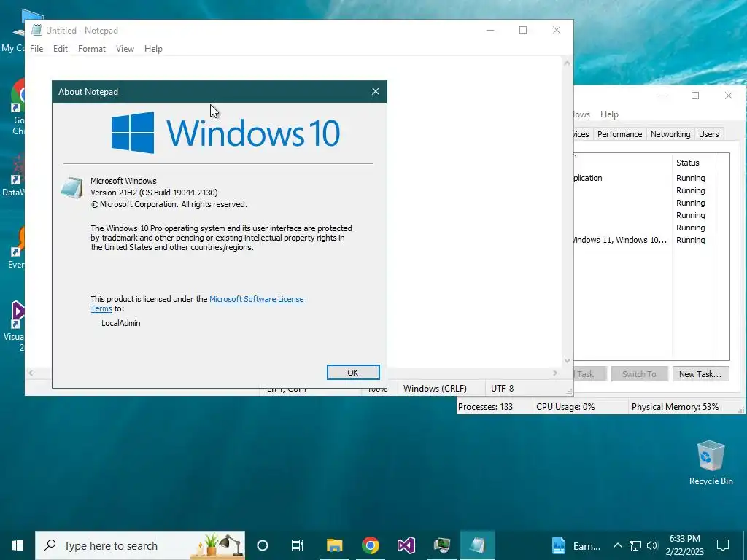Switch to Task Manager Performance tab

coord(619,134)
